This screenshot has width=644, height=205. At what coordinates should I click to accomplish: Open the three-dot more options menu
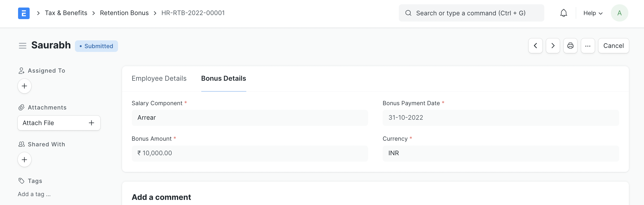[588, 46]
